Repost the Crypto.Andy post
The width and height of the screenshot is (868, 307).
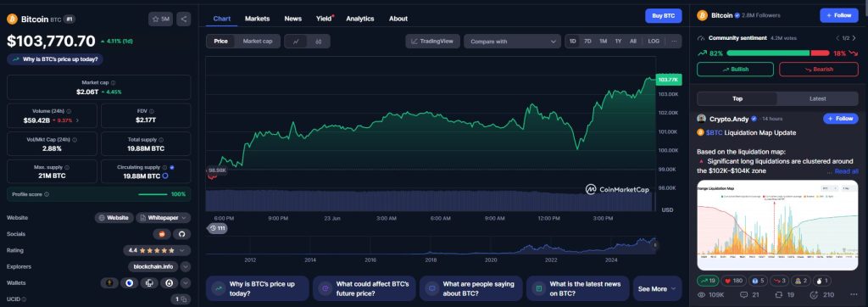(785, 295)
